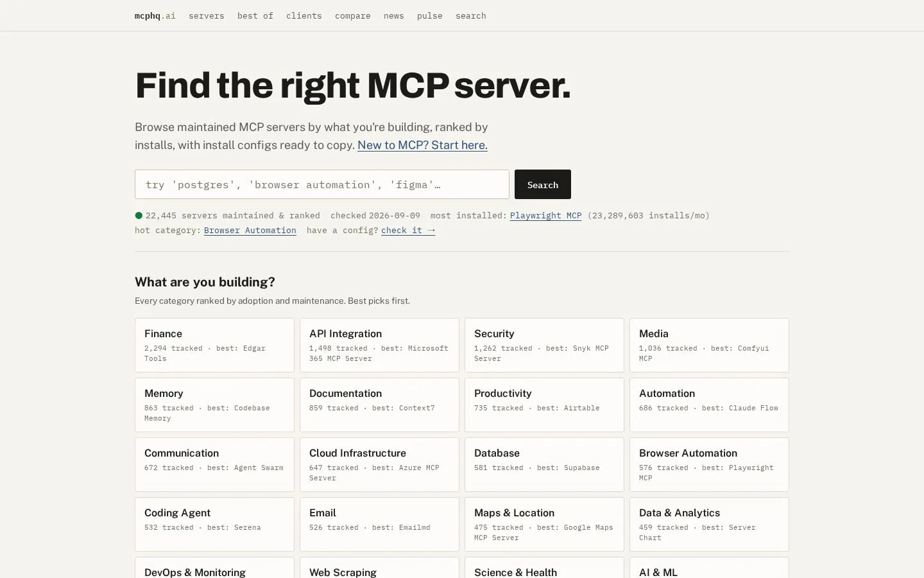Choose the Productivity category card
Viewport: 924px width, 578px height.
[x=544, y=405]
